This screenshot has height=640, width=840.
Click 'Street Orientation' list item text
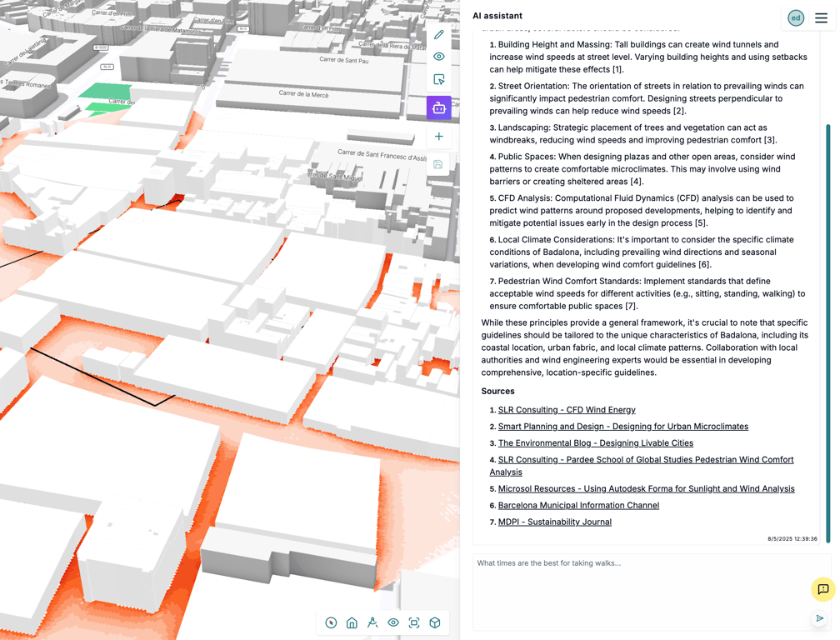pos(647,98)
